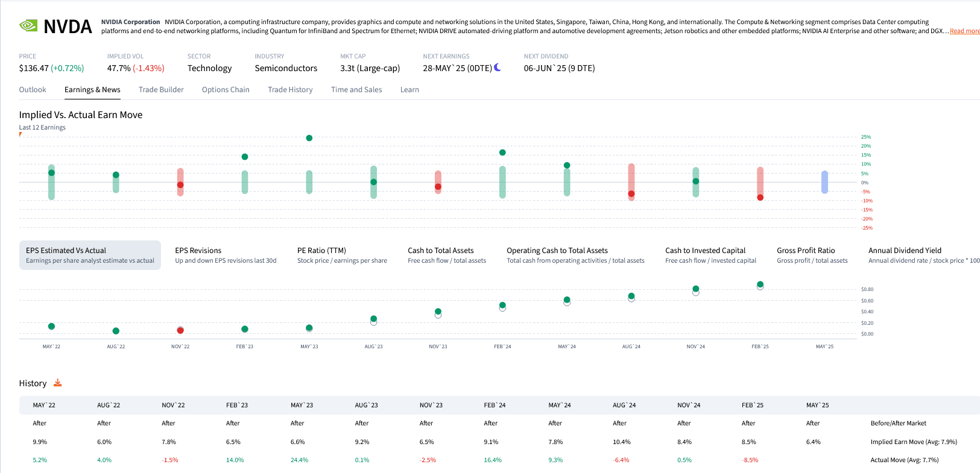980x473 pixels.
Task: Open the Options Chain tab
Action: 226,90
